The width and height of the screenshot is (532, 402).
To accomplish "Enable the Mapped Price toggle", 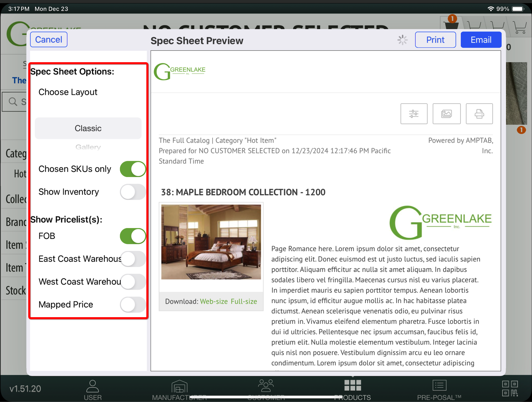I will click(133, 305).
